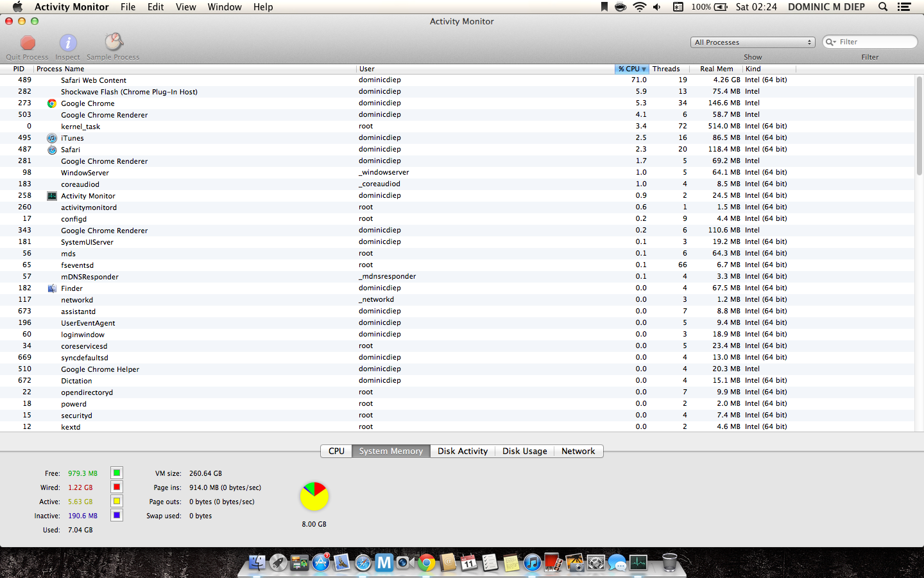Select the Safari process row icon
The image size is (924, 578).
(52, 150)
